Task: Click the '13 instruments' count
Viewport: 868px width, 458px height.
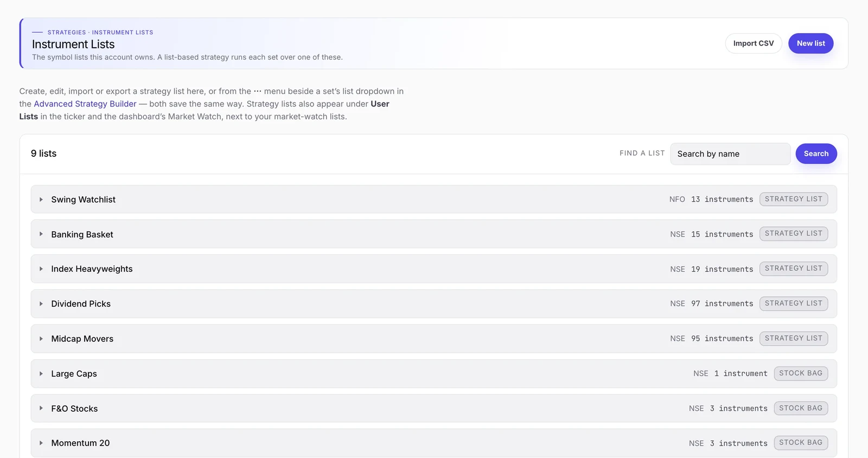Action: pyautogui.click(x=722, y=200)
